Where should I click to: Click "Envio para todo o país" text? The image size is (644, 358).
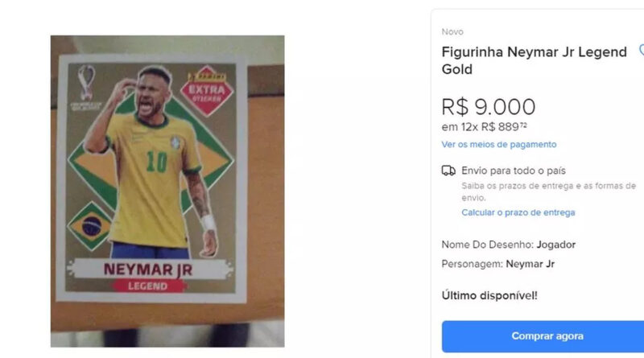[513, 171]
